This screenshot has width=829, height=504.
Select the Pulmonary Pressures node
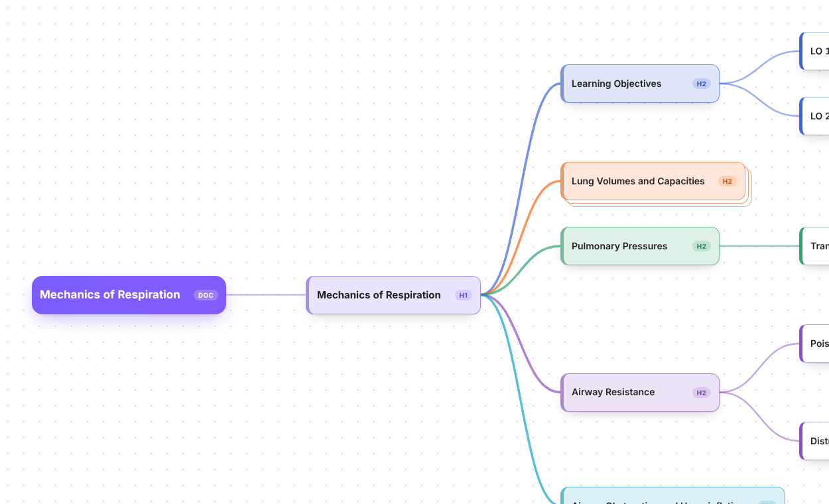tap(640, 246)
